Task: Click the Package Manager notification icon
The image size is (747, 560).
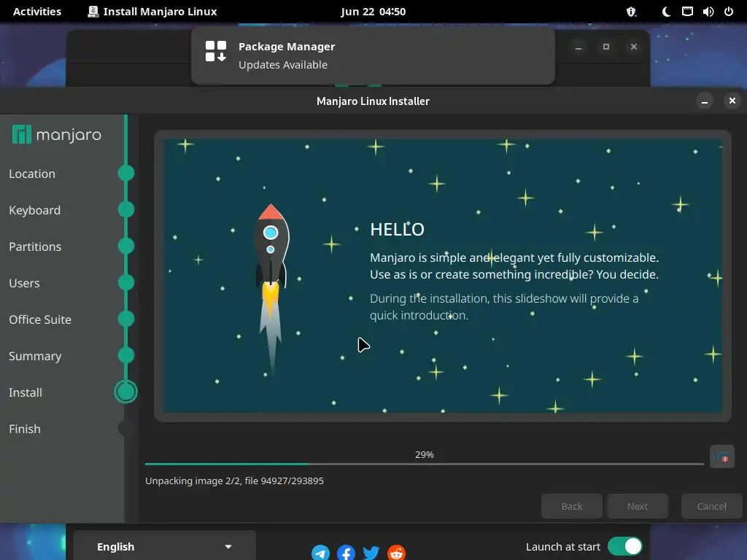Action: click(216, 52)
